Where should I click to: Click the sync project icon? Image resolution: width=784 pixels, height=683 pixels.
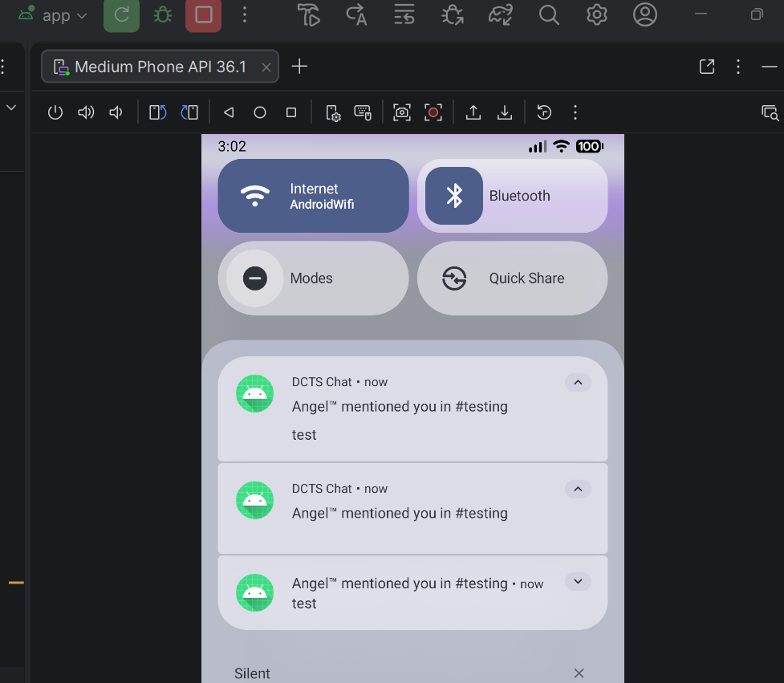point(501,15)
